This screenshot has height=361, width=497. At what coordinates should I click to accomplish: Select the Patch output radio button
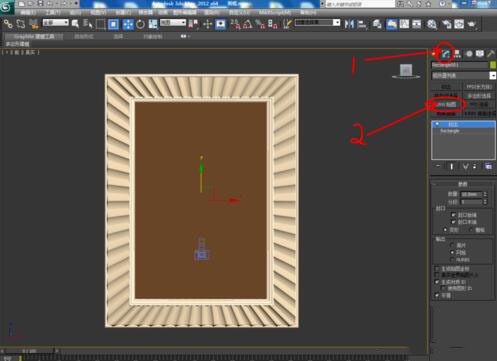click(x=452, y=245)
